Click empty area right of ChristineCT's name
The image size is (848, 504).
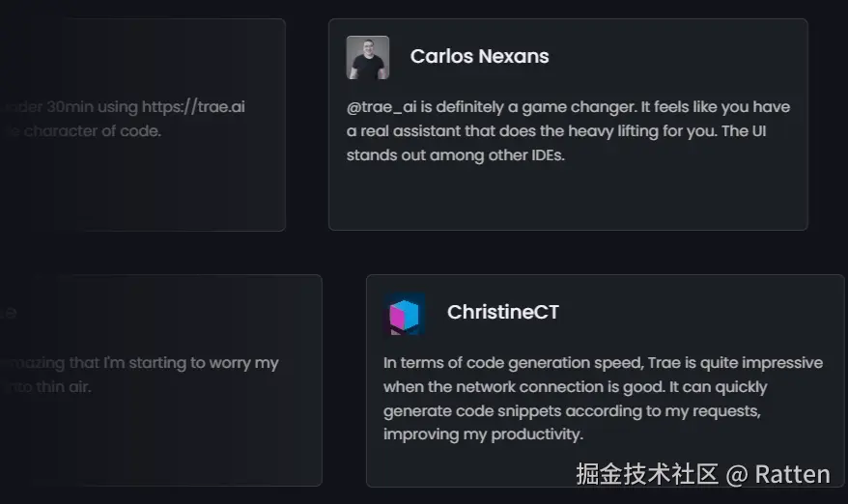(695, 313)
